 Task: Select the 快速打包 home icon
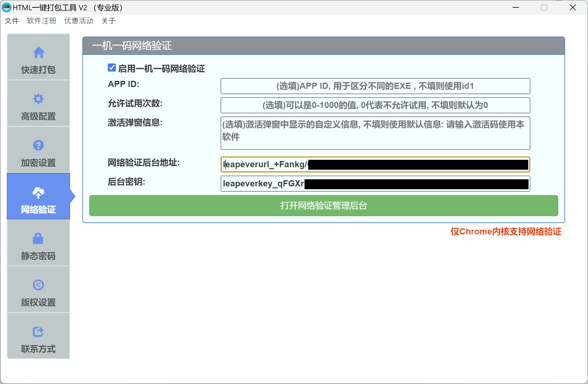point(38,53)
